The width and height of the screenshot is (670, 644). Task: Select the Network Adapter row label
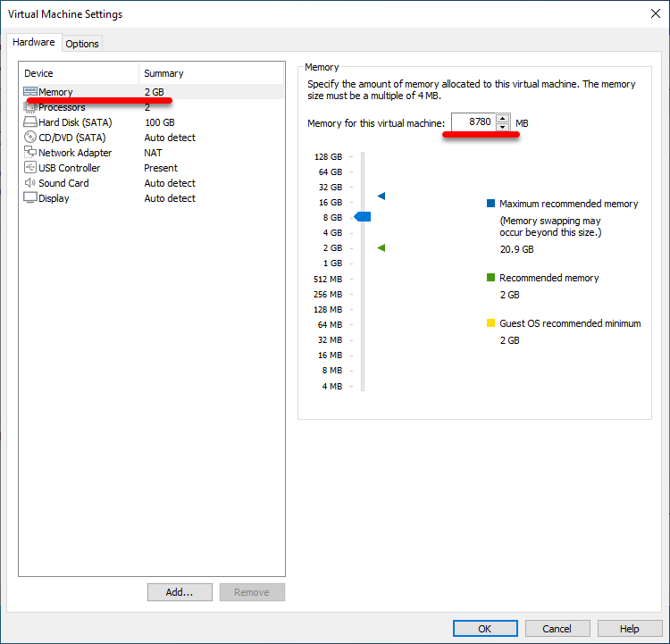[x=75, y=153]
